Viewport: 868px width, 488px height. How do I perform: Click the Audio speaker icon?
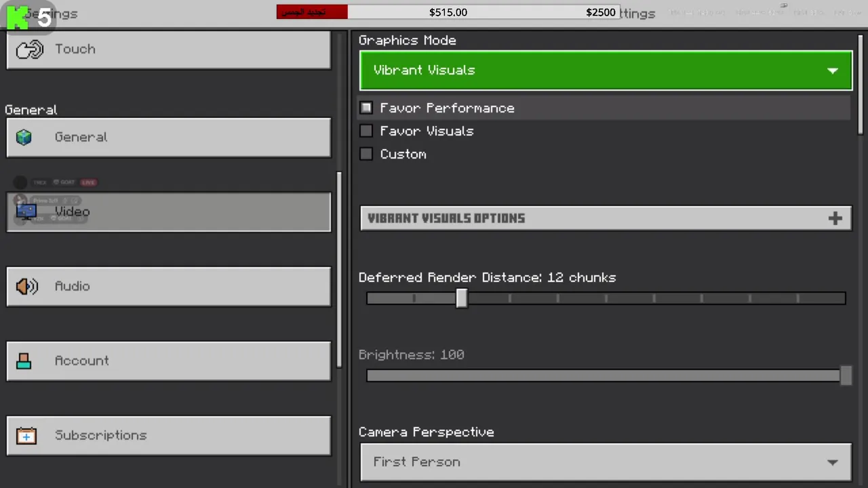(26, 287)
